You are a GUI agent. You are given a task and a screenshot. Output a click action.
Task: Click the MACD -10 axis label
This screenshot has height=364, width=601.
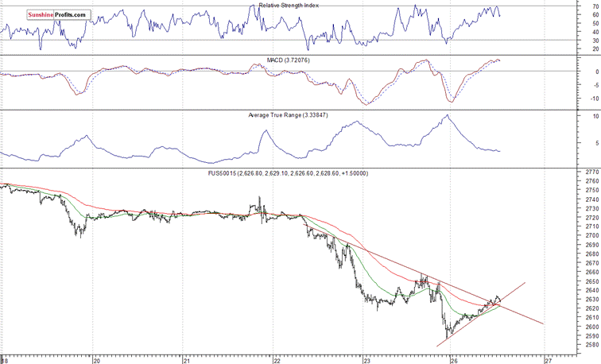click(584, 99)
